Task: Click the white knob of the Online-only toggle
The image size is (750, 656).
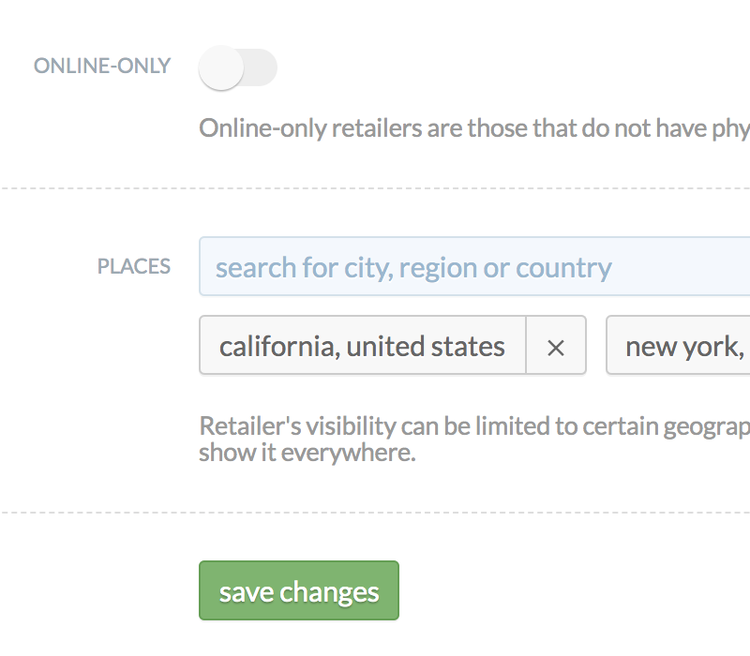Action: pyautogui.click(x=221, y=67)
